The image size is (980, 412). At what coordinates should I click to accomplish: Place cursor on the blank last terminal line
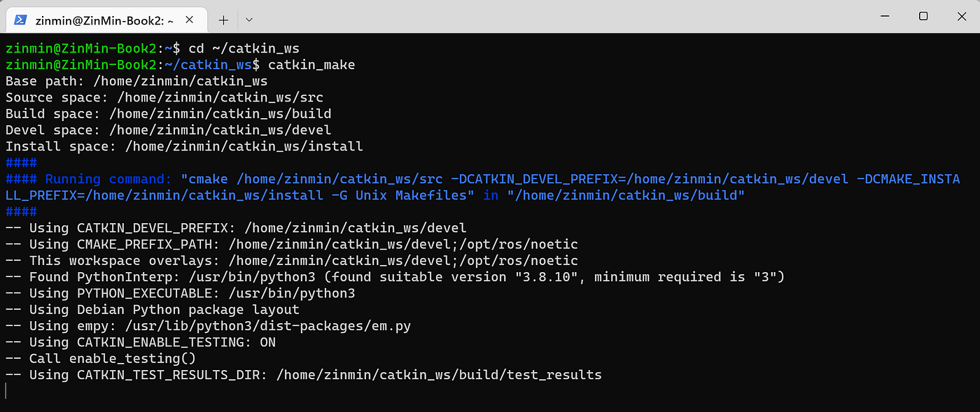point(490,391)
